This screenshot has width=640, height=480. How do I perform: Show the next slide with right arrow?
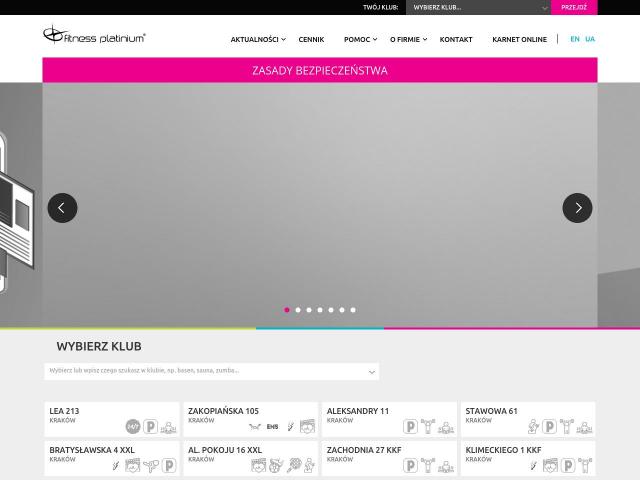tap(577, 208)
